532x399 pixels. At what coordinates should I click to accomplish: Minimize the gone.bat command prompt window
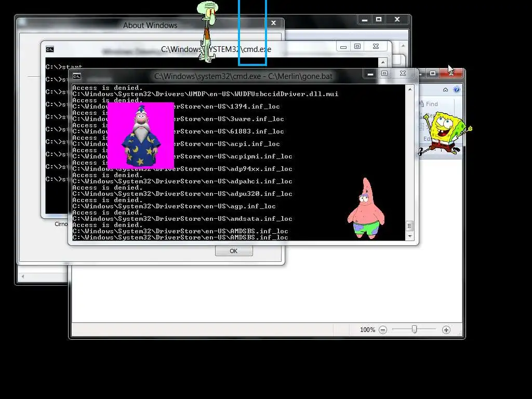pos(370,74)
